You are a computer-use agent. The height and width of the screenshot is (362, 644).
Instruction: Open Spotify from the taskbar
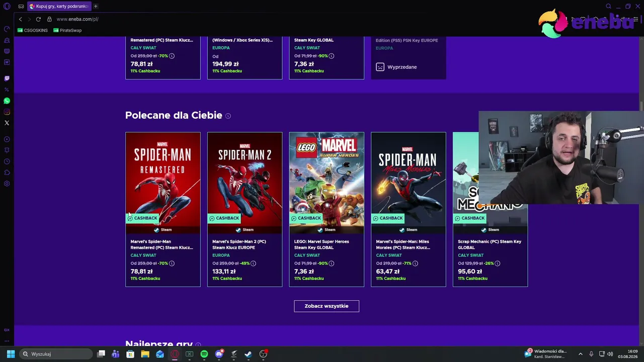click(204, 354)
